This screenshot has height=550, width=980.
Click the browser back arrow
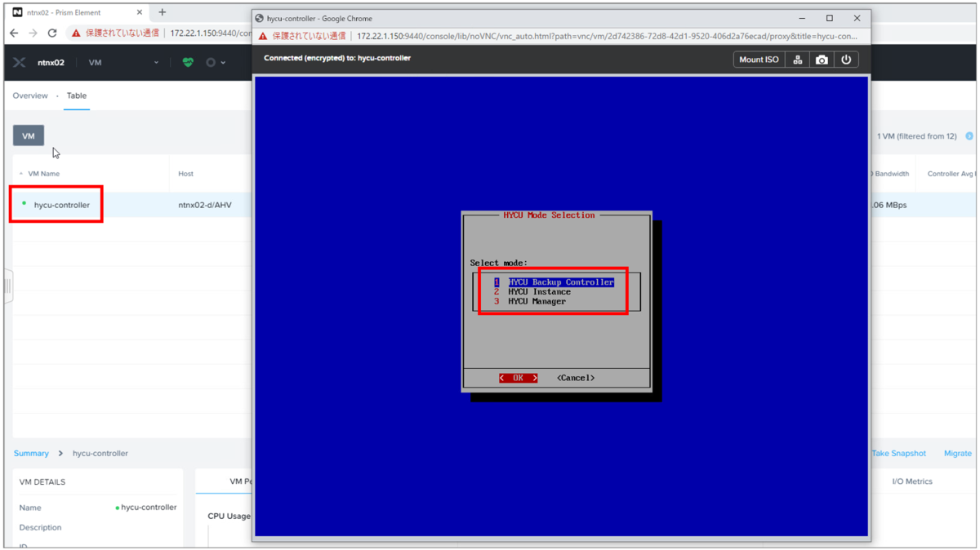coord(14,33)
